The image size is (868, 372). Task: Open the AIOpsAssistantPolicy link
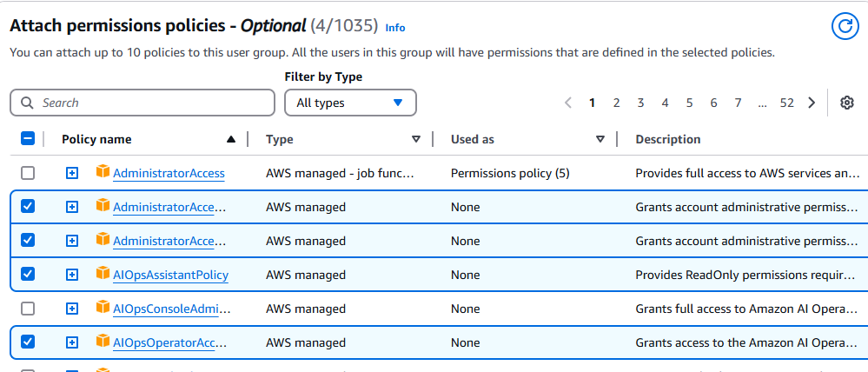(x=170, y=275)
